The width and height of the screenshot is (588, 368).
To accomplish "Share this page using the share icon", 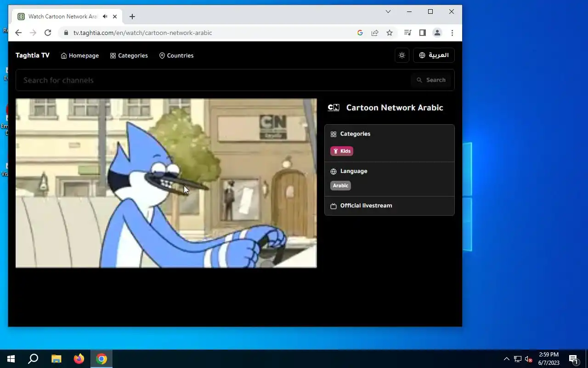I will coord(375,33).
